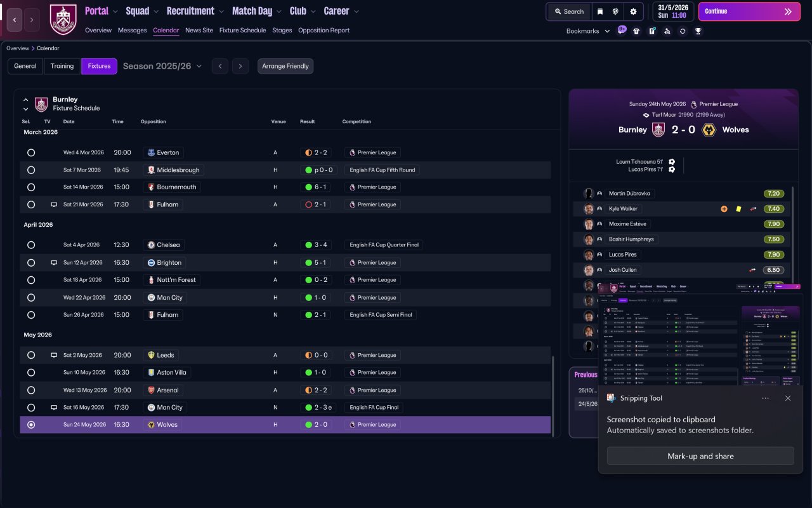Click the substitution arrows icon on Josh Cullen's row
Viewport: 812px width, 508px height.
pyautogui.click(x=753, y=270)
